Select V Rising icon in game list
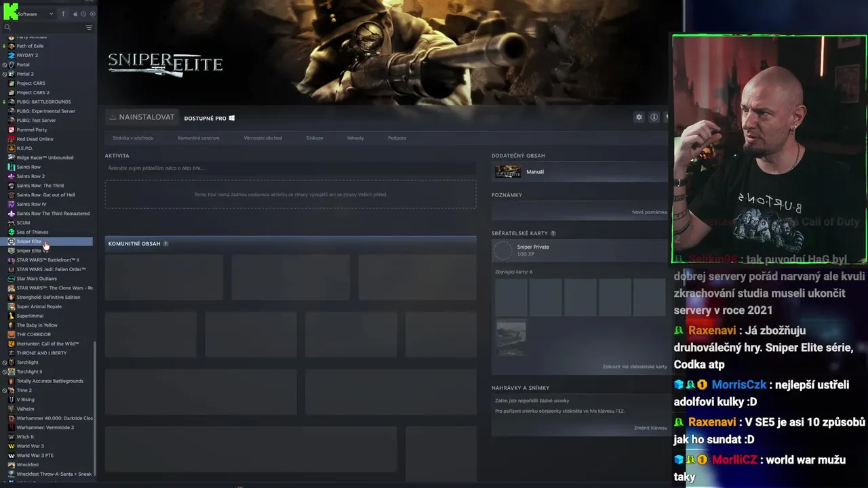The height and width of the screenshot is (488, 868). [11, 399]
